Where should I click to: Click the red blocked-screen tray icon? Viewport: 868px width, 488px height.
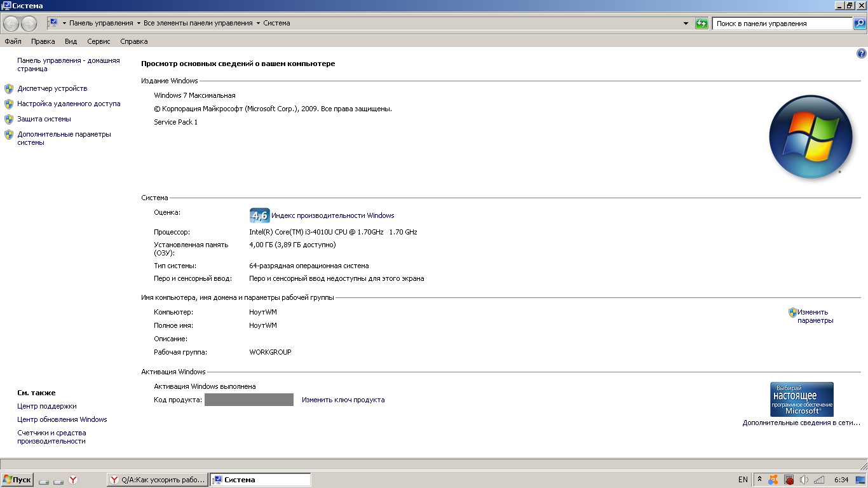(x=789, y=480)
